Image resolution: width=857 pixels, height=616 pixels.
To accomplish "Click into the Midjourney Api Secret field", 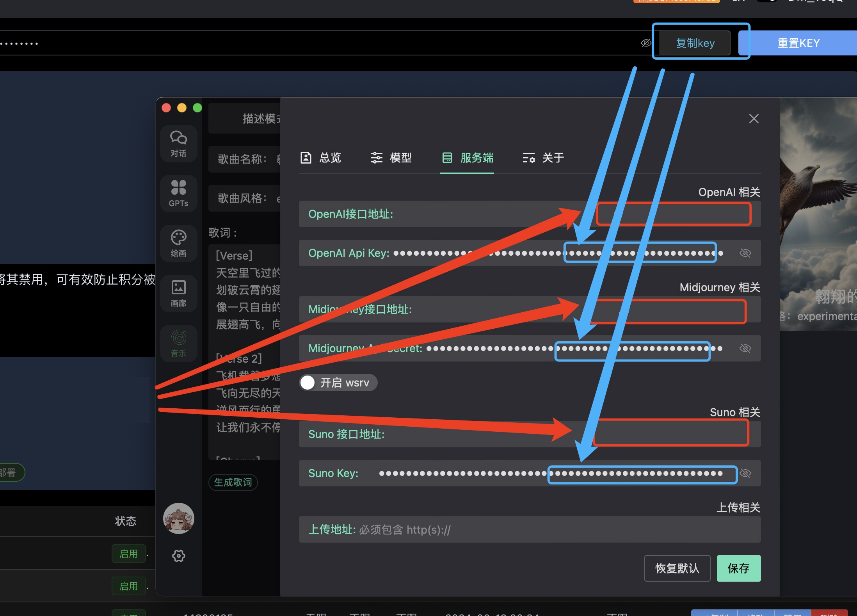I will (530, 348).
